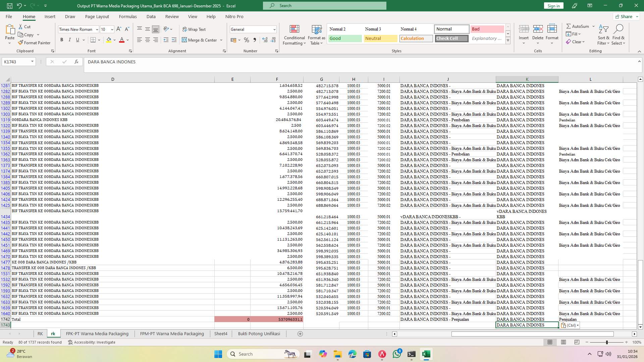The height and width of the screenshot is (362, 644).
Task: Open Conditional Formatting options
Action: click(x=294, y=35)
